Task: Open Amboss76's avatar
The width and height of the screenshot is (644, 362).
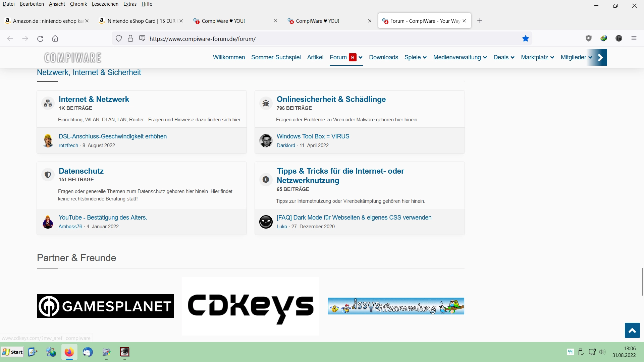Action: pos(48,222)
